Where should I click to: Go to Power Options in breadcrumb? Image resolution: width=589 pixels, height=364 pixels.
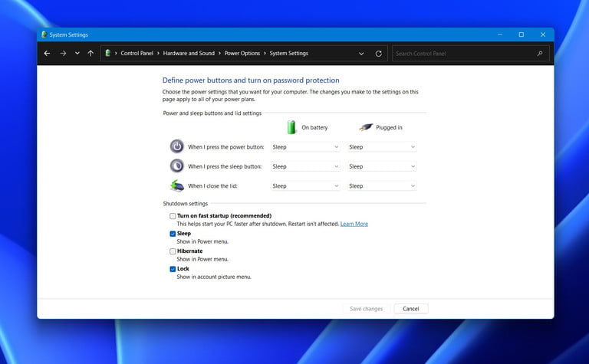click(242, 54)
